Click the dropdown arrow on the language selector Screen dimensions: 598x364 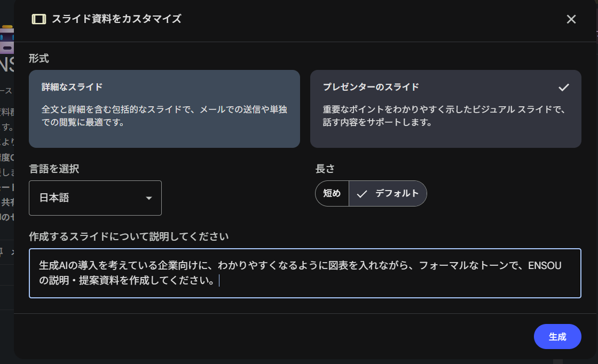pos(149,198)
